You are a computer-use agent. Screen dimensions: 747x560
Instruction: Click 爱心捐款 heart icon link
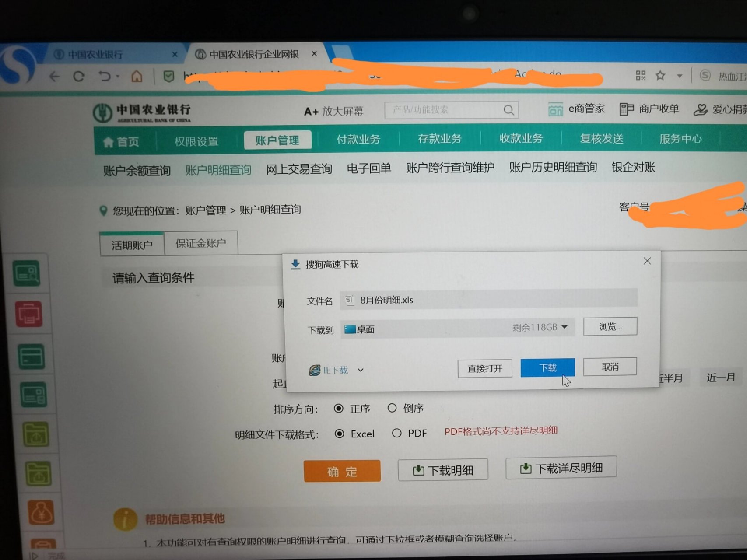720,109
